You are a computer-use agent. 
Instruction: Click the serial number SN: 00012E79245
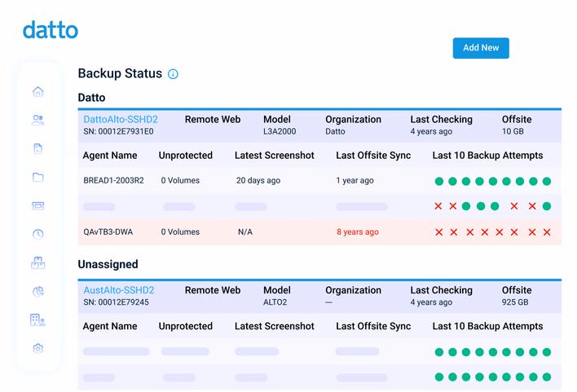117,302
